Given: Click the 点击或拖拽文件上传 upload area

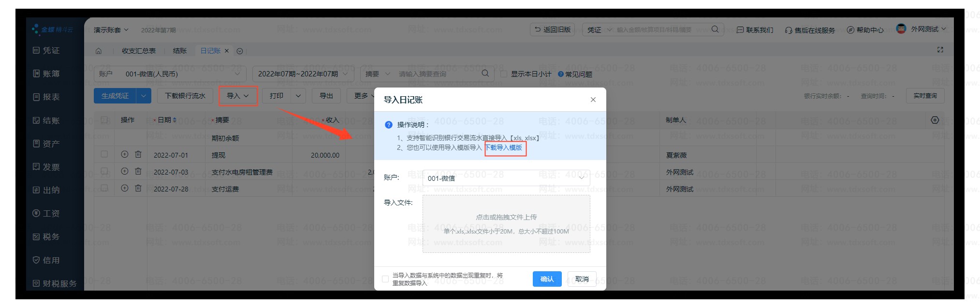Looking at the screenshot, I should 506,224.
